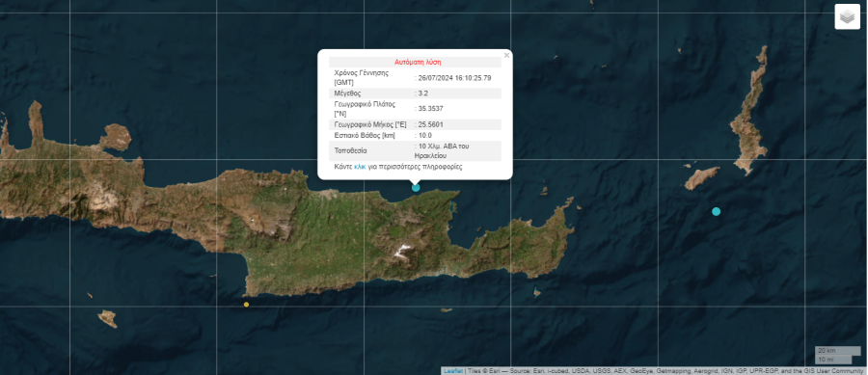The image size is (868, 375).
Task: Click the focal depth value 10.0
Action: click(x=424, y=135)
